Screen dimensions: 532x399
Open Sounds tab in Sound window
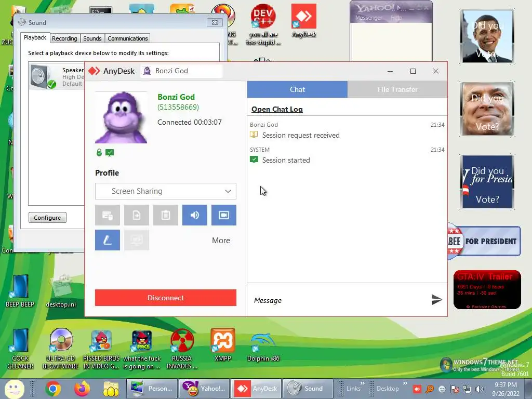coord(92,38)
